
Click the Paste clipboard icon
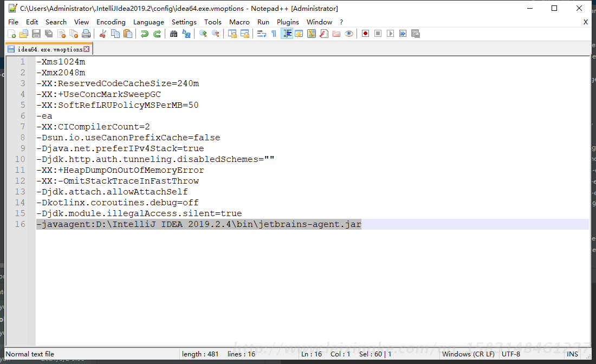[128, 34]
